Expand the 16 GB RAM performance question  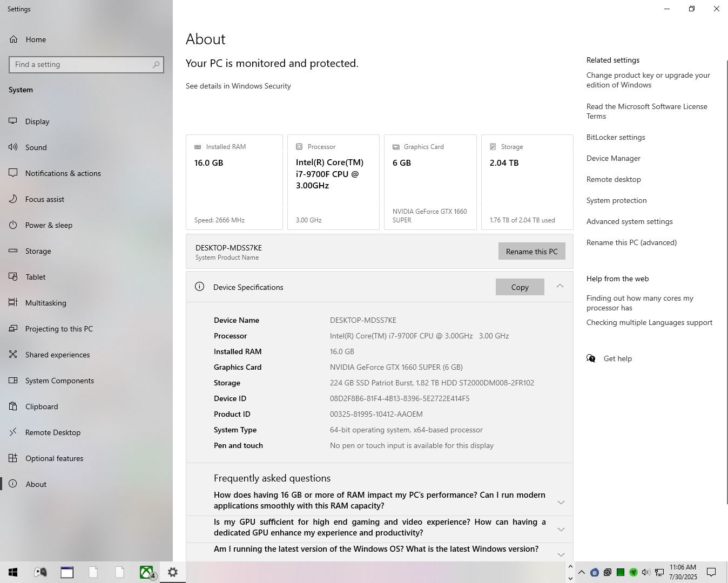[561, 502]
